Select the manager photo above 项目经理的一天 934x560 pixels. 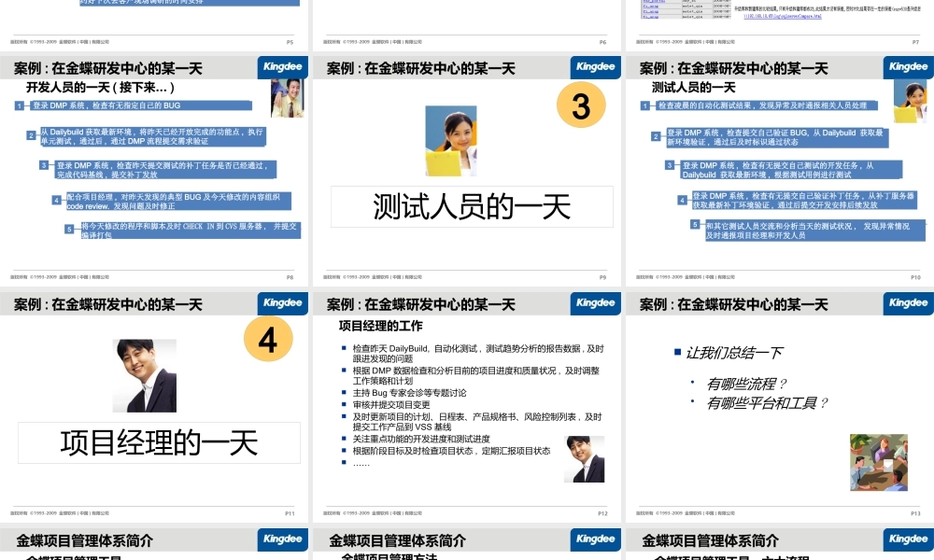click(145, 375)
